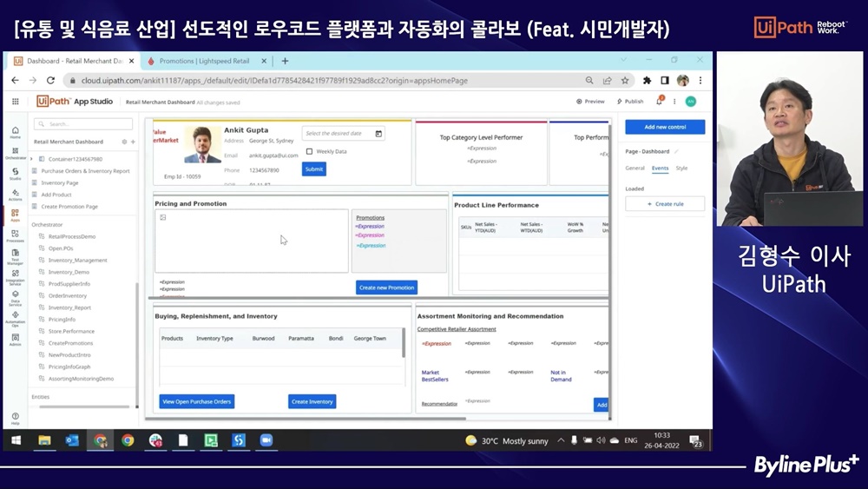Image resolution: width=868 pixels, height=489 pixels.
Task: Select Purchase Orders & Inventory Report page
Action: [x=85, y=171]
